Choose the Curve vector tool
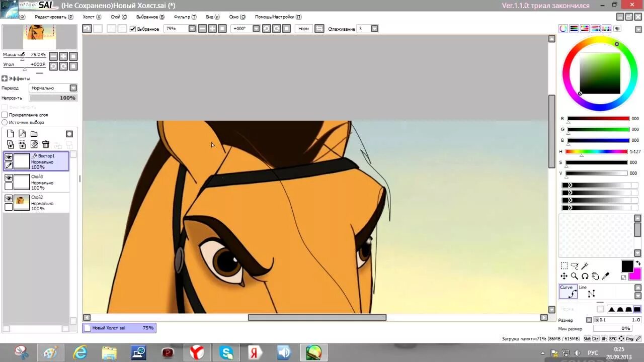The width and height of the screenshot is (644, 362). tap(568, 292)
